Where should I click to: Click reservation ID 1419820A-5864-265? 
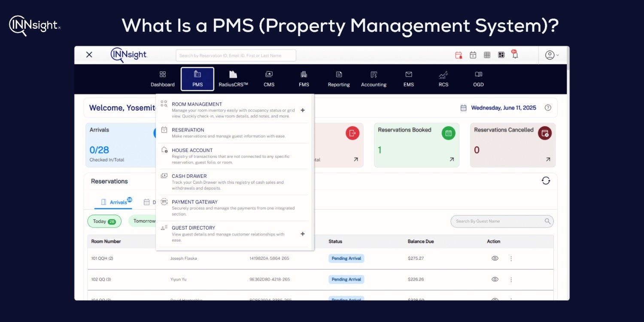[269, 258]
